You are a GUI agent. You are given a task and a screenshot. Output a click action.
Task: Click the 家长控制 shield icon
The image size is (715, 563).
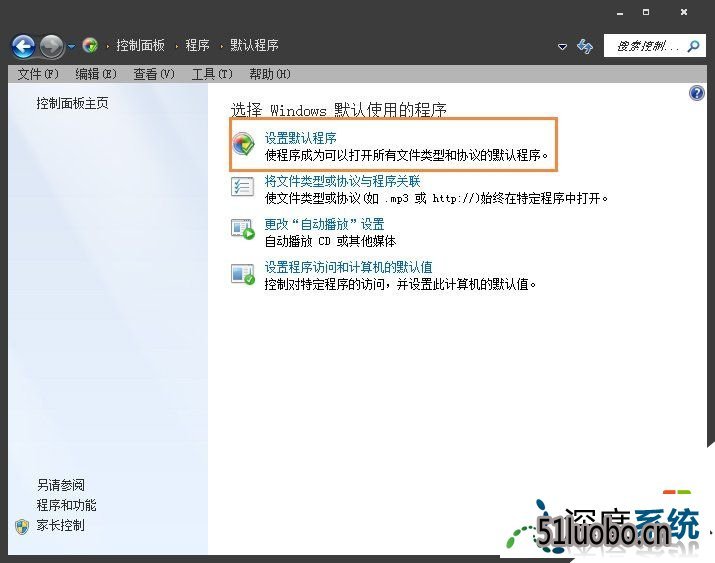[x=22, y=527]
